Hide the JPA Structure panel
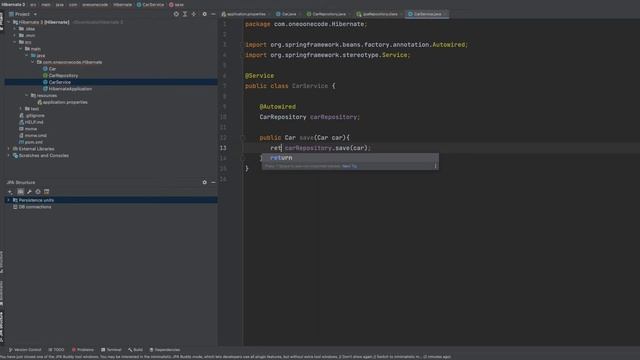This screenshot has height=360, width=640. pyautogui.click(x=213, y=182)
